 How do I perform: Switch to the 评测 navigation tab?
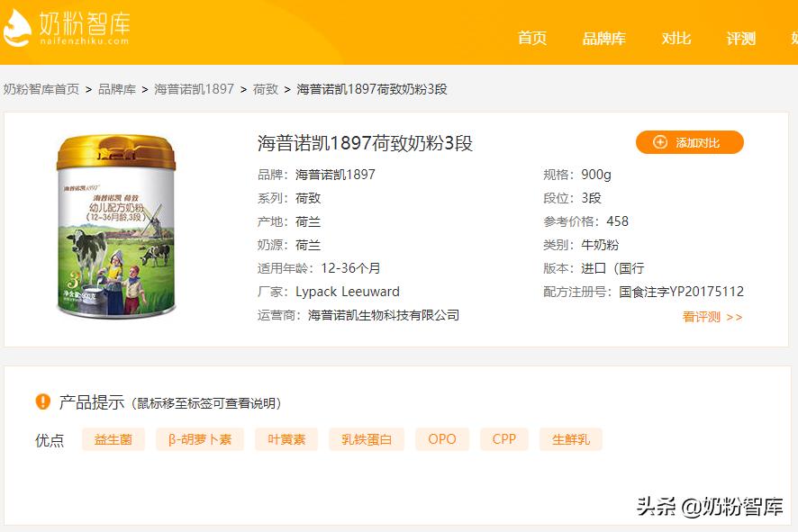coord(739,39)
